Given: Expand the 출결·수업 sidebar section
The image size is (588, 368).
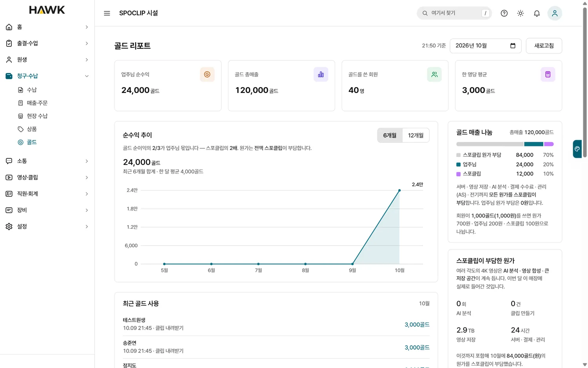Looking at the screenshot, I should [47, 43].
